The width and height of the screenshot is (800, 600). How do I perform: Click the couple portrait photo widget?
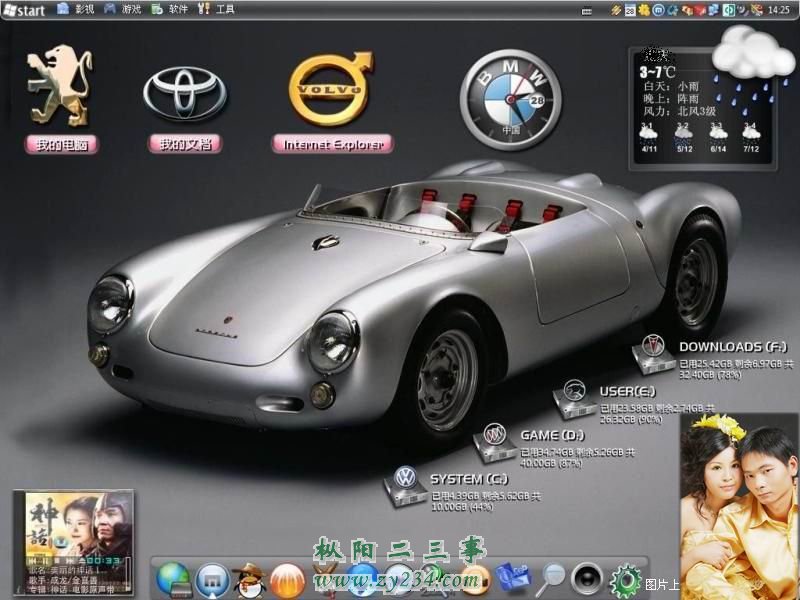[739, 506]
